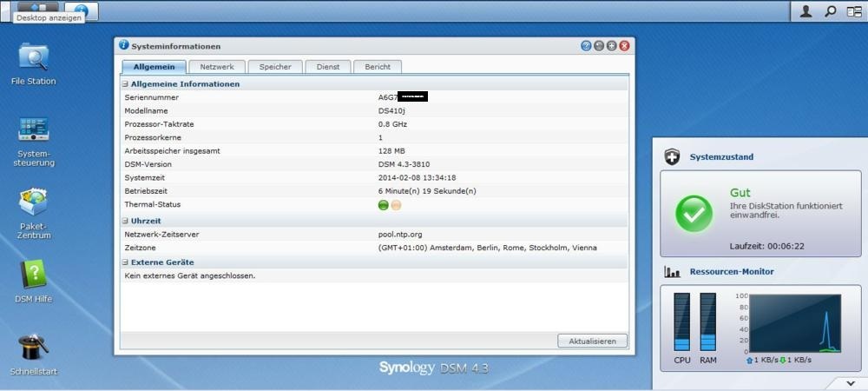Click the network usage graph in Ressourcen-Monitor
Screen dimensions: 868x391
794,322
